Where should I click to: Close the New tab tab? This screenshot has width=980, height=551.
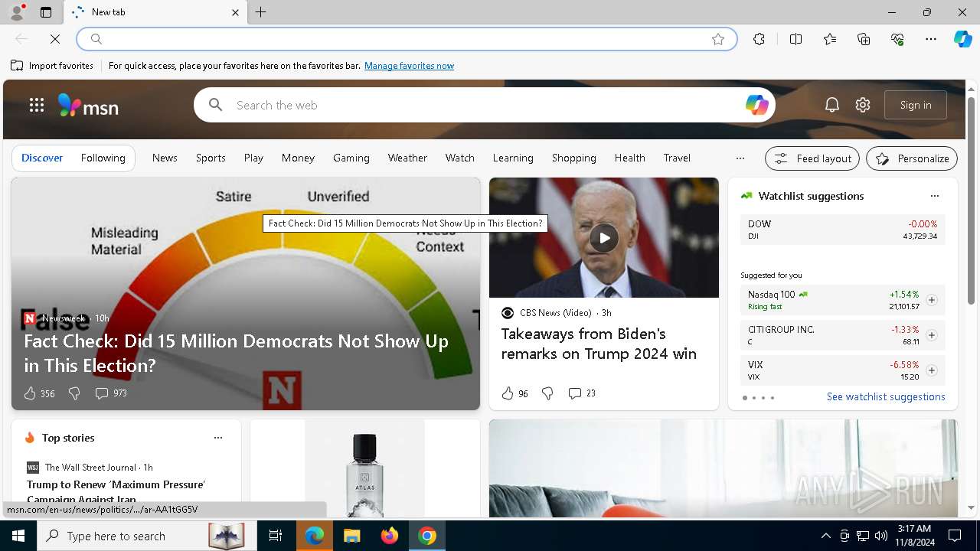tap(235, 12)
